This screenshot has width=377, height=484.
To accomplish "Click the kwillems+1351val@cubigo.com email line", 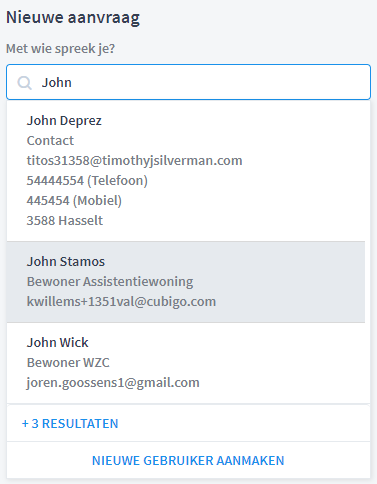I will tap(121, 302).
